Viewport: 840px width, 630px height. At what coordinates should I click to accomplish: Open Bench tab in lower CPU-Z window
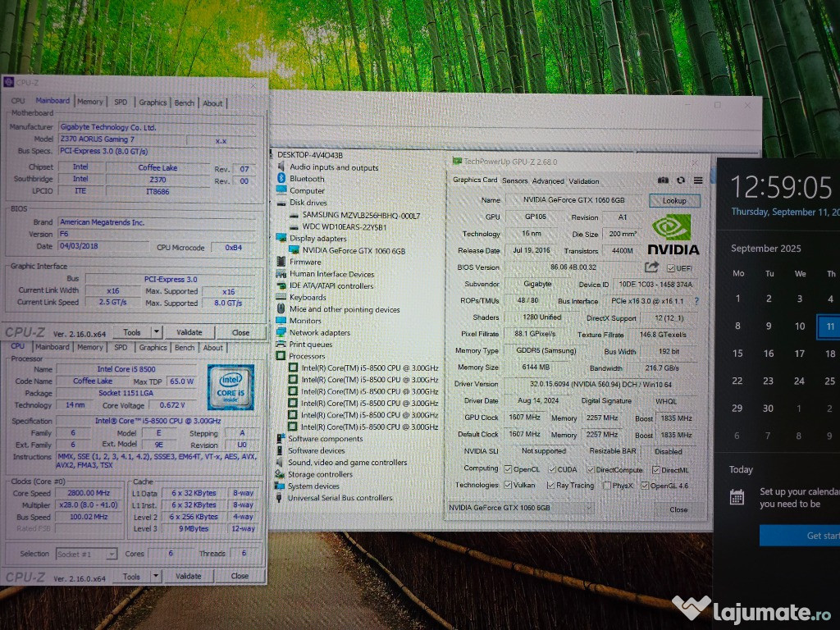click(185, 347)
